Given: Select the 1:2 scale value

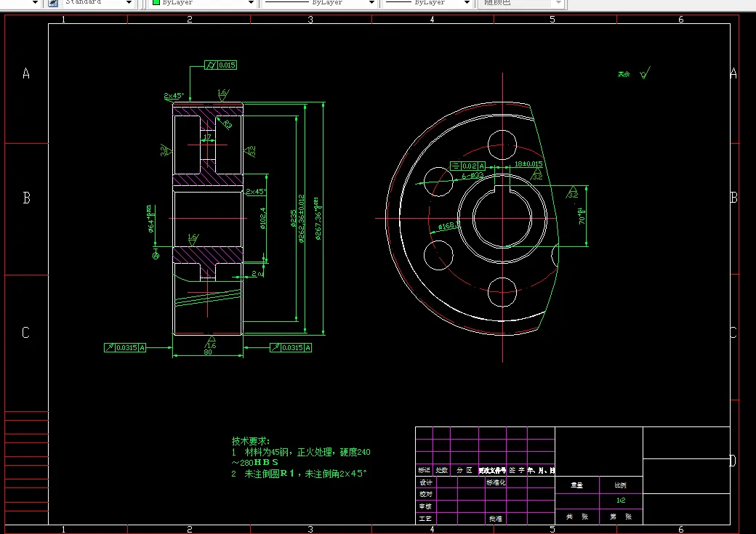Looking at the screenshot, I should tap(621, 501).
